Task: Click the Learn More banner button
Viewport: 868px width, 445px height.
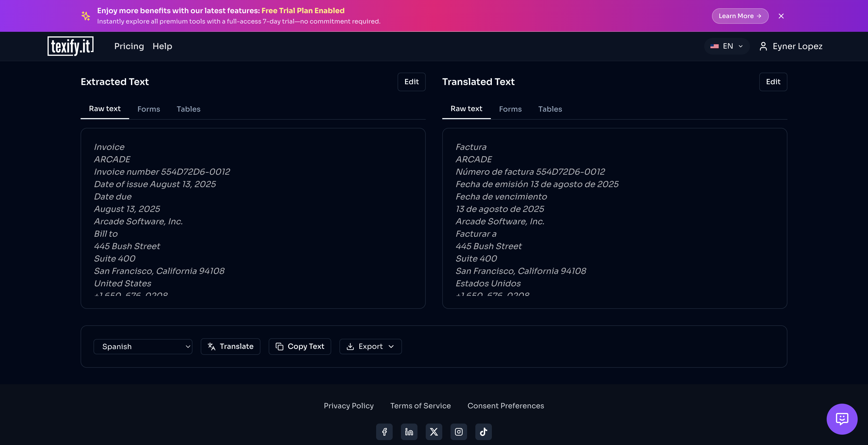Action: [740, 16]
